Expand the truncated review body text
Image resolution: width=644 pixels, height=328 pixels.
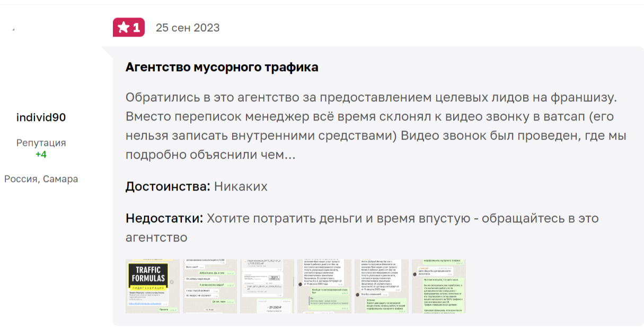coord(290,154)
